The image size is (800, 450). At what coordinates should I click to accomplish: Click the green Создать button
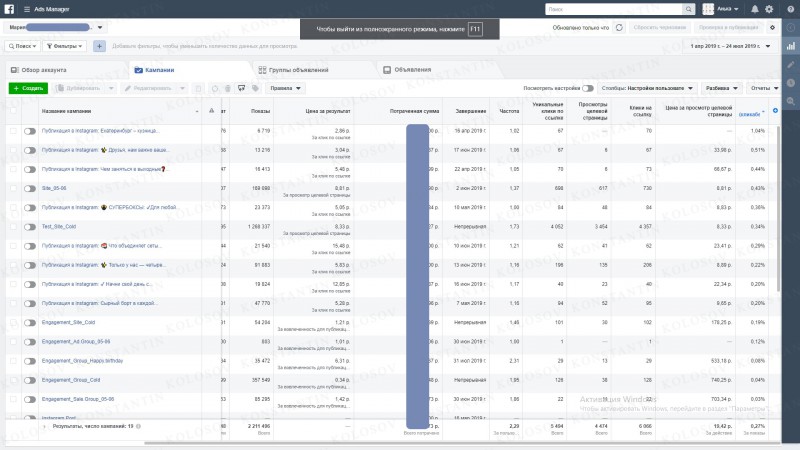[x=28, y=88]
